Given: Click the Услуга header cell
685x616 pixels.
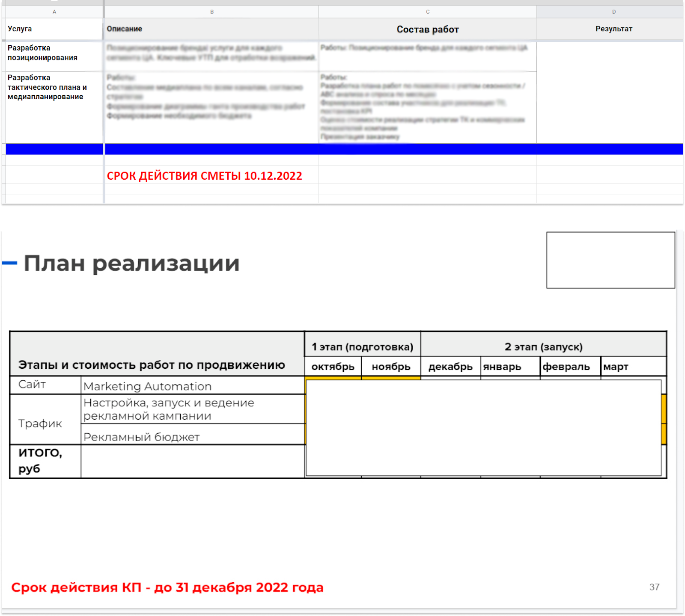Looking at the screenshot, I should [54, 29].
